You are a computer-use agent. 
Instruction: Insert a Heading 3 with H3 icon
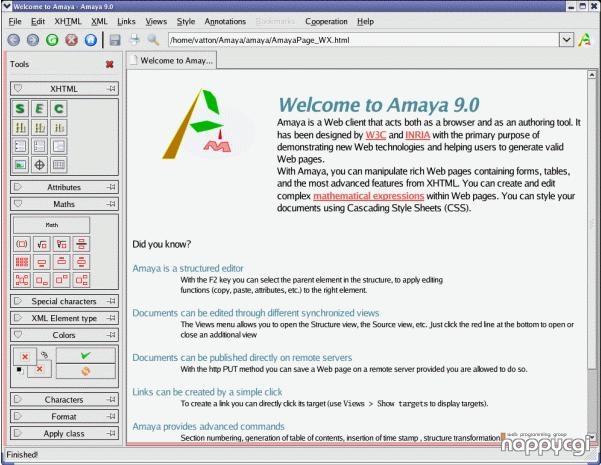pyautogui.click(x=58, y=127)
